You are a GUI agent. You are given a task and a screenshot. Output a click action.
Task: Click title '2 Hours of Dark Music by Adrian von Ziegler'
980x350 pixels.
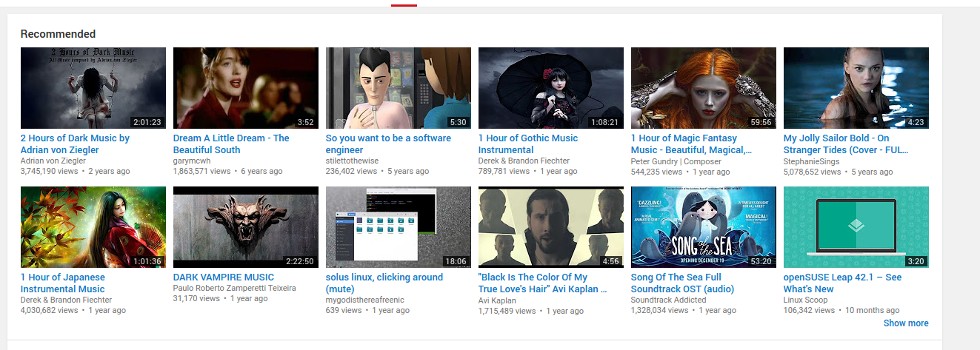(75, 144)
